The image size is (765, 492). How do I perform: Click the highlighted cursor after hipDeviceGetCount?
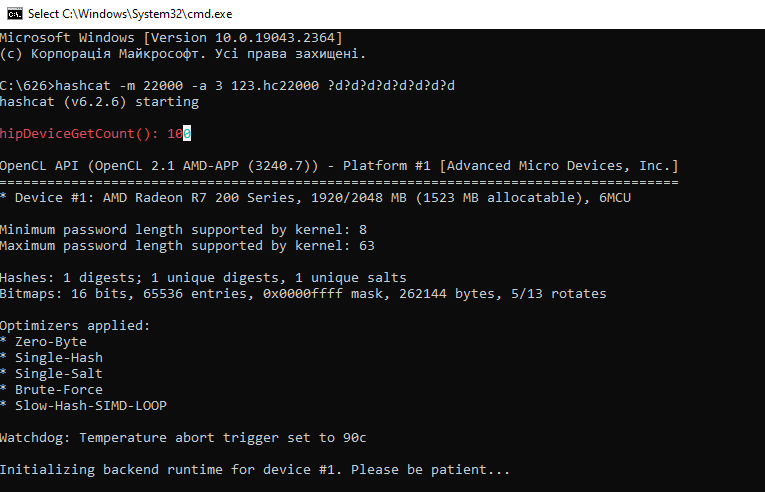[x=187, y=133]
